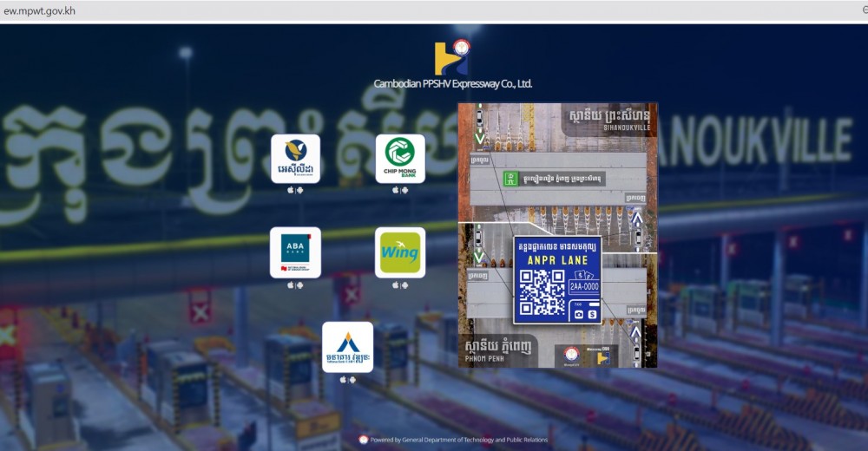Viewport: 868px width, 451px height.
Task: Tap Apple icon under Chip Mong Bank
Action: pyautogui.click(x=395, y=190)
